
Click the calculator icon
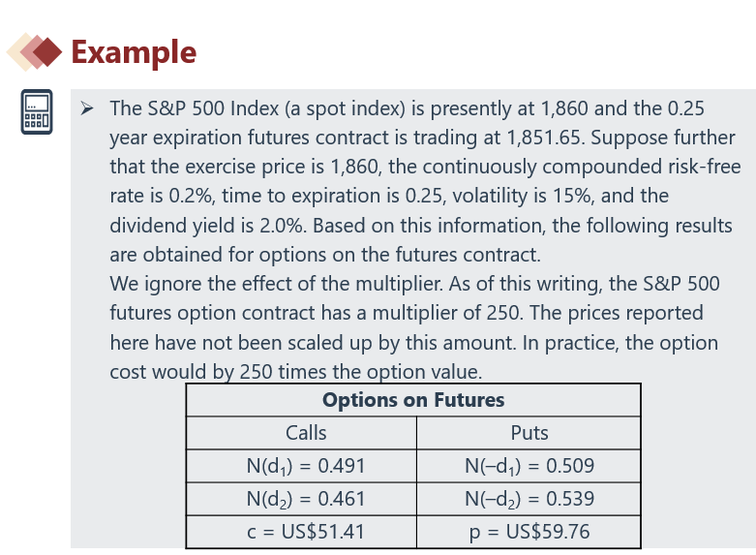point(35,112)
